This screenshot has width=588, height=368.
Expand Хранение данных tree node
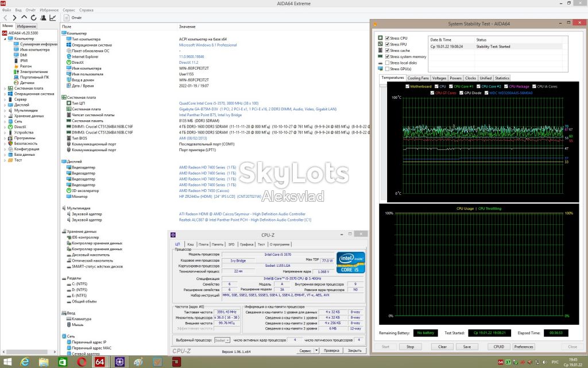click(5, 116)
